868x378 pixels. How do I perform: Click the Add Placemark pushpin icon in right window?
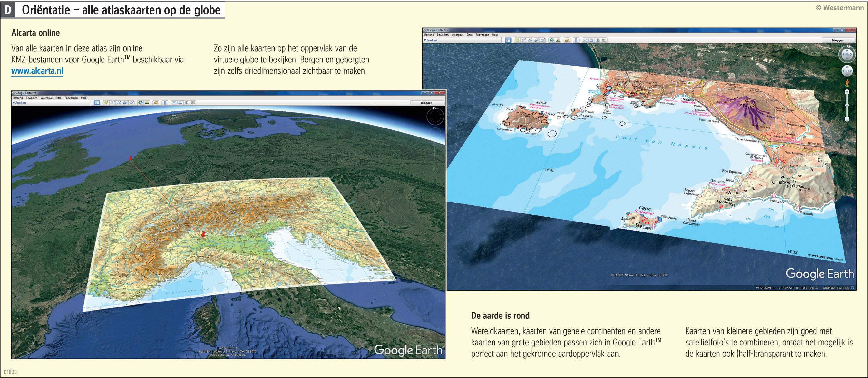tap(517, 40)
